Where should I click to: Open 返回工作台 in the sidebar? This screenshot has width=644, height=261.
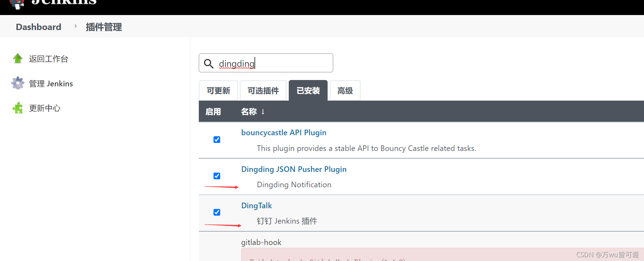click(49, 59)
